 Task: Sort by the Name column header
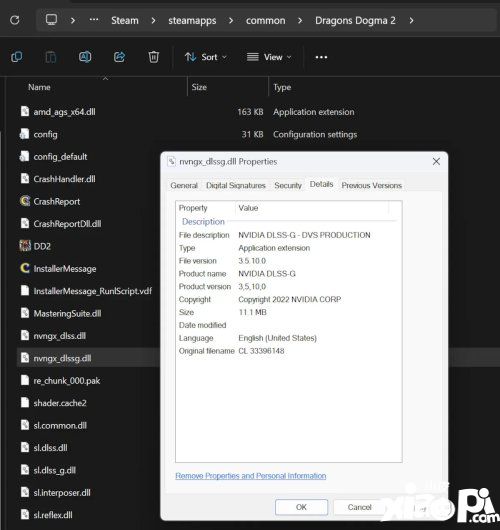(39, 87)
